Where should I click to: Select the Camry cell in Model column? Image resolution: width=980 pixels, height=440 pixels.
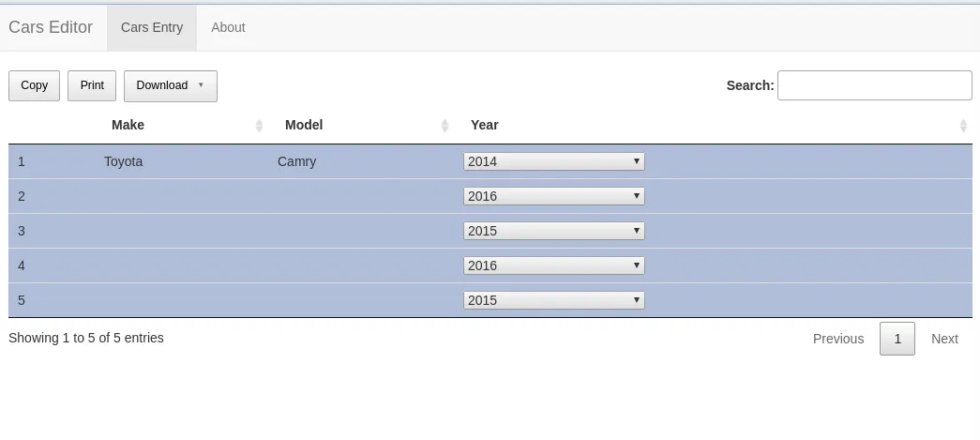[296, 161]
